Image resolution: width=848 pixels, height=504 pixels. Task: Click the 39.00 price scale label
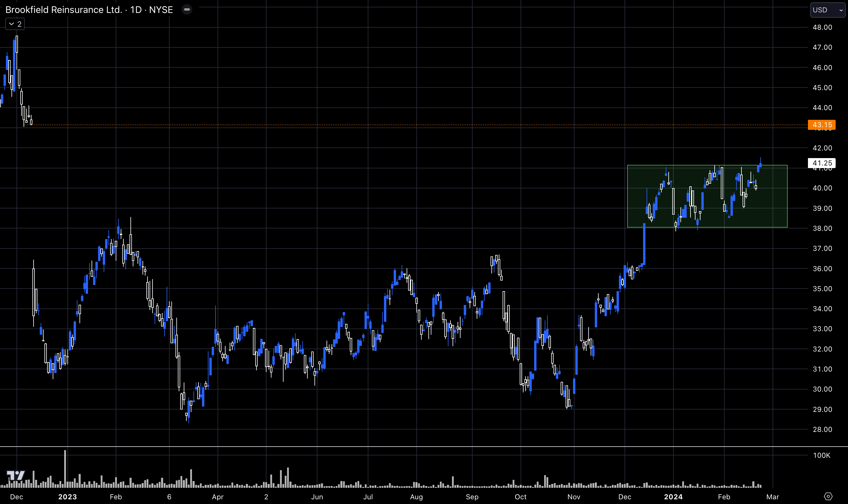822,208
